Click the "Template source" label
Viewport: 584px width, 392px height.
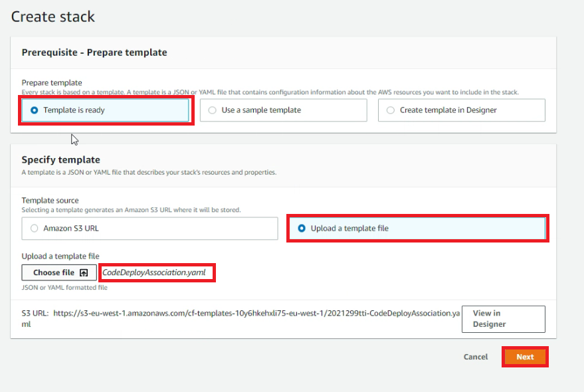click(x=50, y=201)
